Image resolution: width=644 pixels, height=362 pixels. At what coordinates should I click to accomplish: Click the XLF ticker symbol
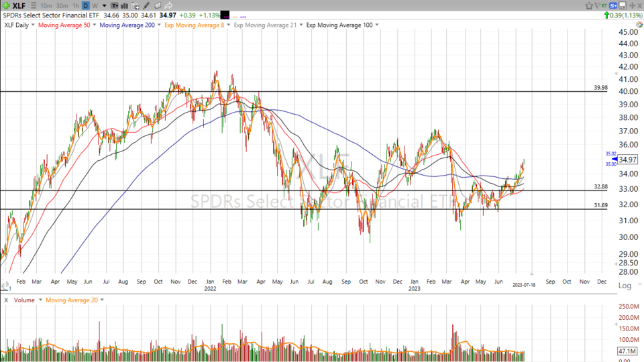19,5
